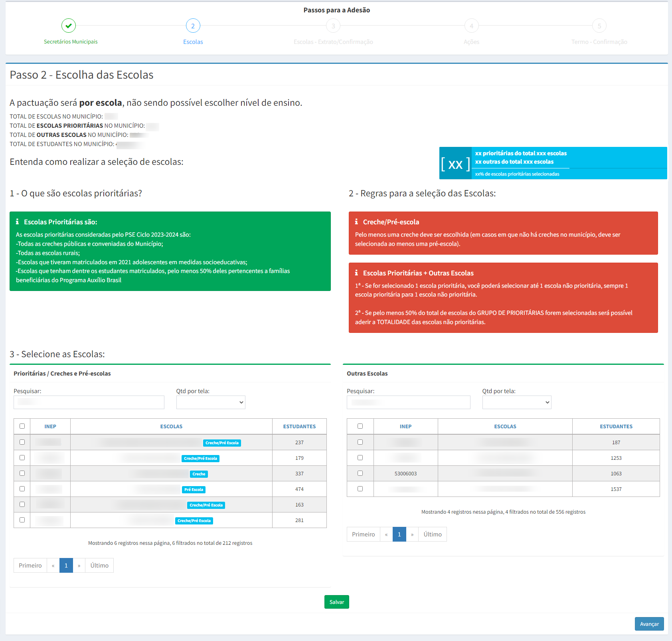The image size is (672, 641).
Task: Check the priority school with 474 students
Action: (22, 489)
